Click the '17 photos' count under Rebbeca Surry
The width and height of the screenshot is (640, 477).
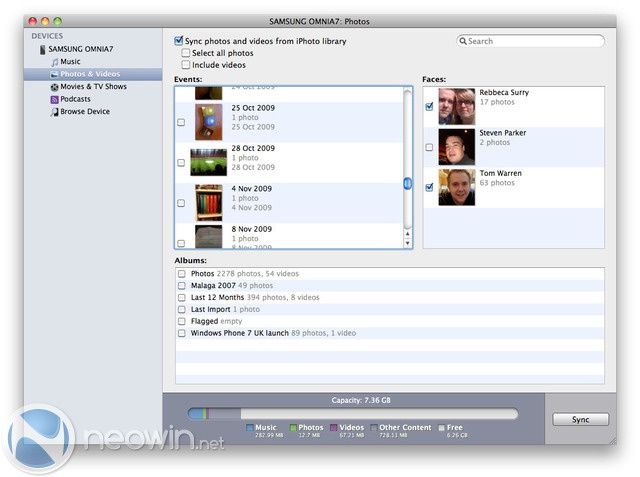[x=497, y=102]
